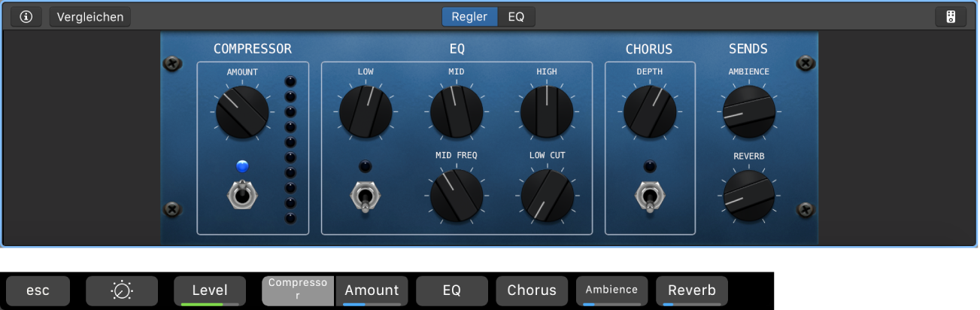Tap the esc key on Touch Bar
The image size is (980, 310).
point(38,290)
